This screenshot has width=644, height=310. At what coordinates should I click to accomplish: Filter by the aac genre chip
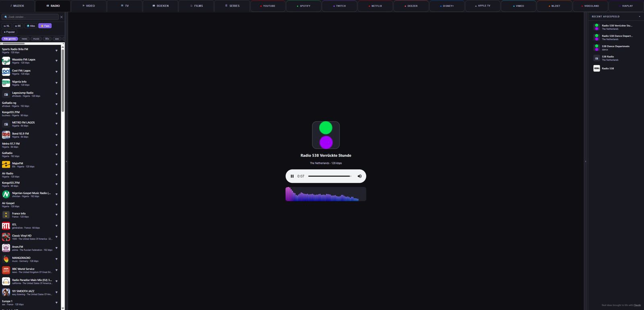coord(57,39)
